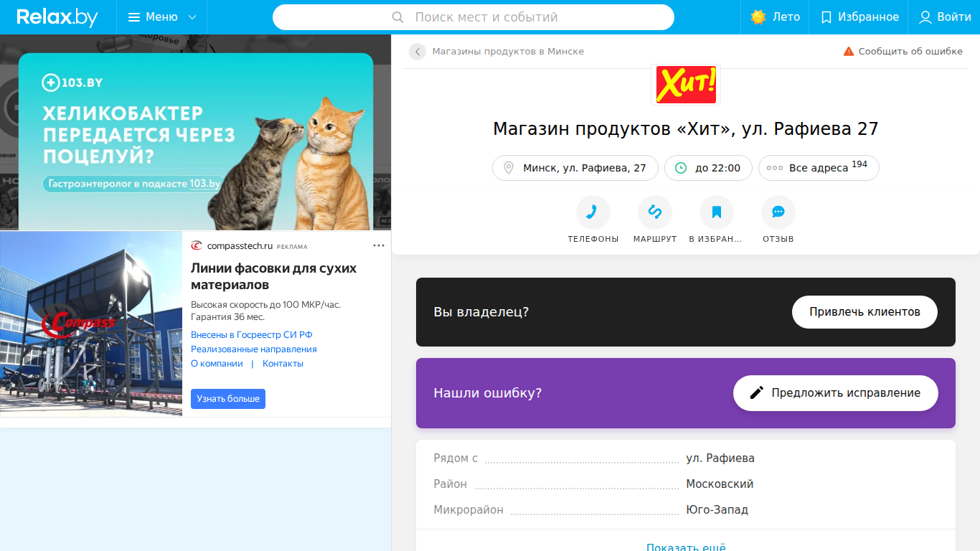The image size is (980, 551).
Task: Click Контакты ad link
Action: 283,364
